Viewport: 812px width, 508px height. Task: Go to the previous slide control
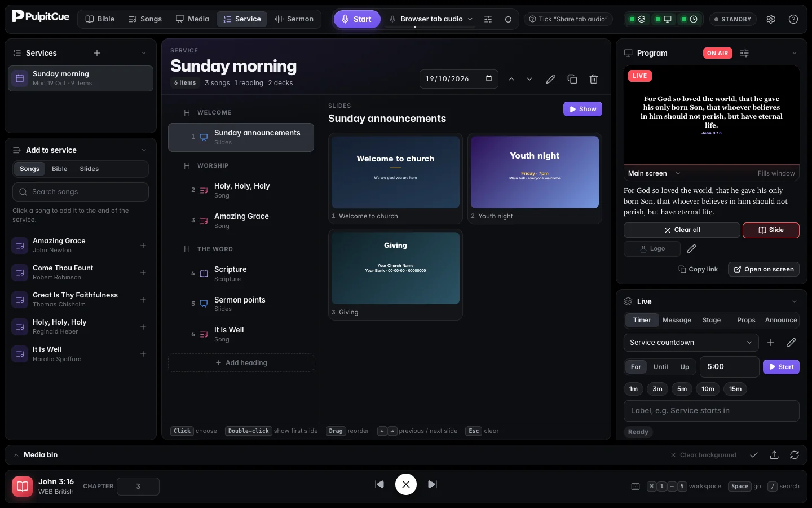(379, 484)
